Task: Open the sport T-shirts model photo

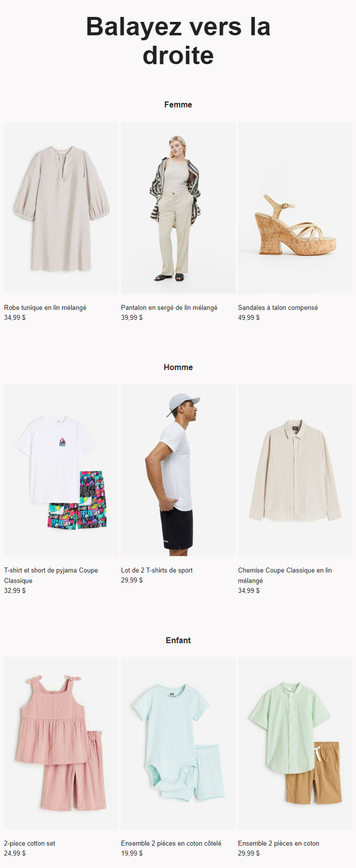Action: pos(178,470)
